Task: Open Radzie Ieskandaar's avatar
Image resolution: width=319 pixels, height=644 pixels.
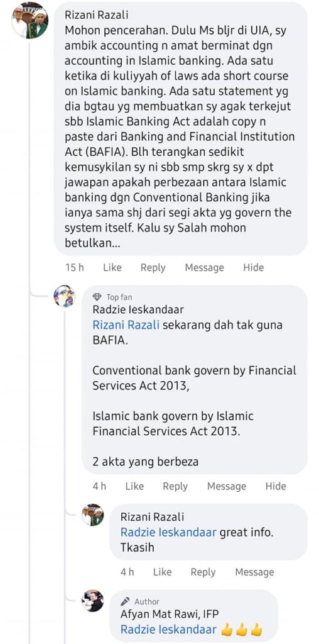Action: [65, 296]
